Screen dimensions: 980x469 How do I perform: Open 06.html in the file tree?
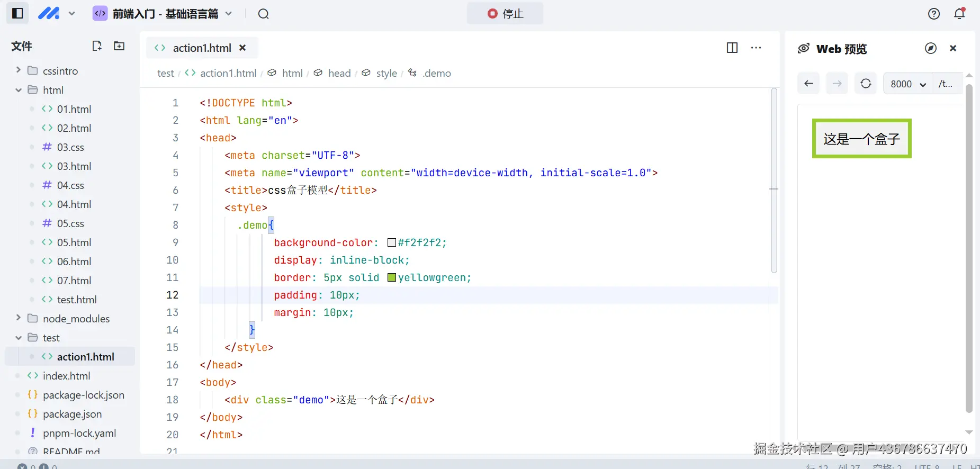pos(74,261)
